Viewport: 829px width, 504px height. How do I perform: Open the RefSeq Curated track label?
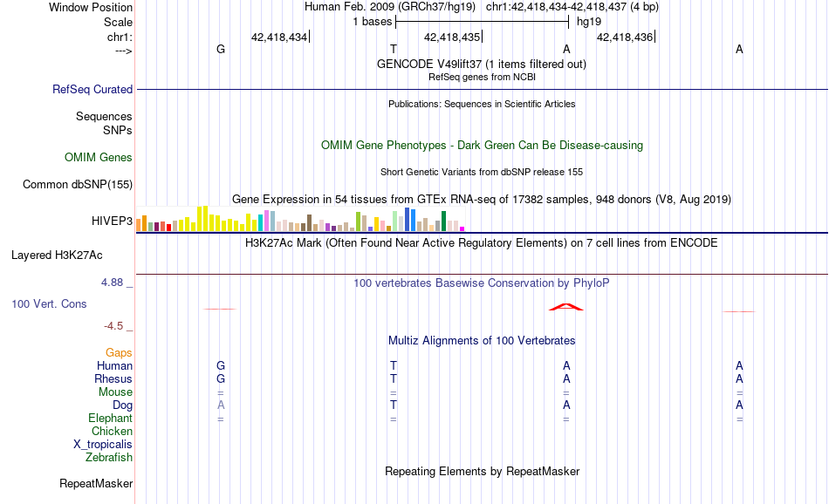pyautogui.click(x=92, y=89)
